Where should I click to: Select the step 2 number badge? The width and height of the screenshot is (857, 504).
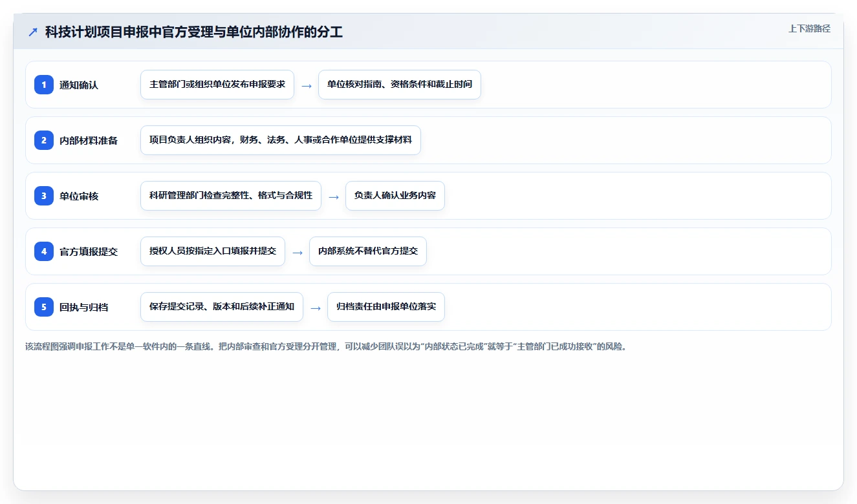(x=44, y=140)
